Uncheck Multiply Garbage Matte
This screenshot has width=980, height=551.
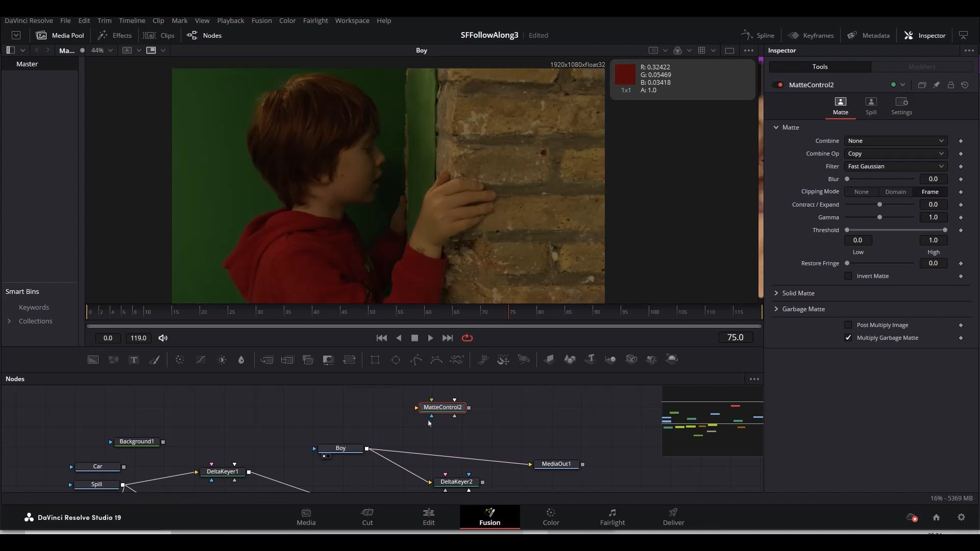click(x=848, y=338)
